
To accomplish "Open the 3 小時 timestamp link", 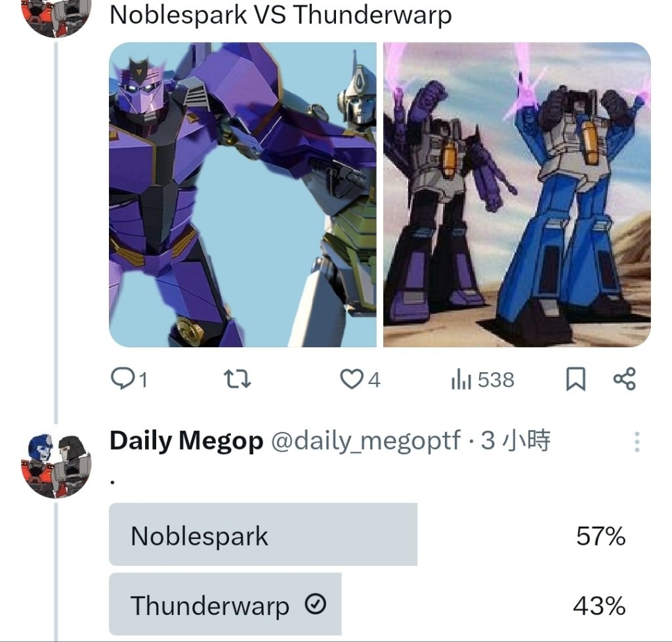I will [x=515, y=440].
